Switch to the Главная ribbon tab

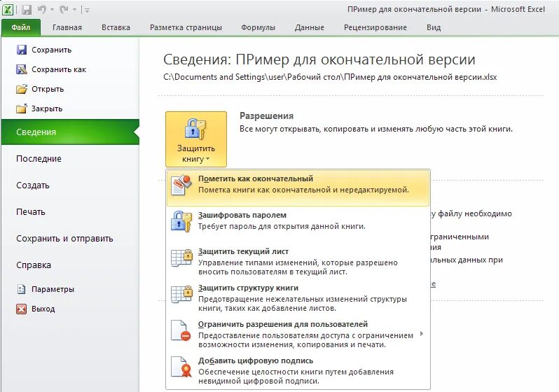67,27
